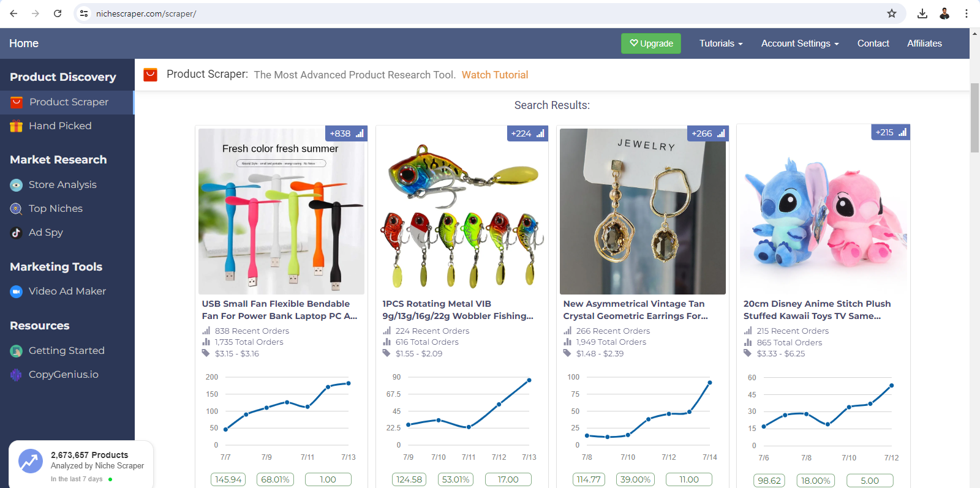Open 20cm Disney Anime Stitch Plush title
980x488 pixels.
tap(817, 310)
